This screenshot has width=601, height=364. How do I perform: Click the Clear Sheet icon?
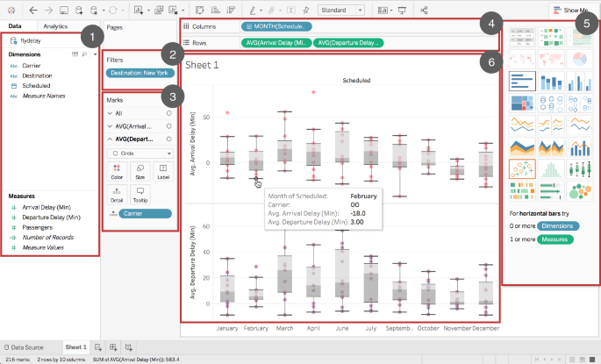coord(174,11)
